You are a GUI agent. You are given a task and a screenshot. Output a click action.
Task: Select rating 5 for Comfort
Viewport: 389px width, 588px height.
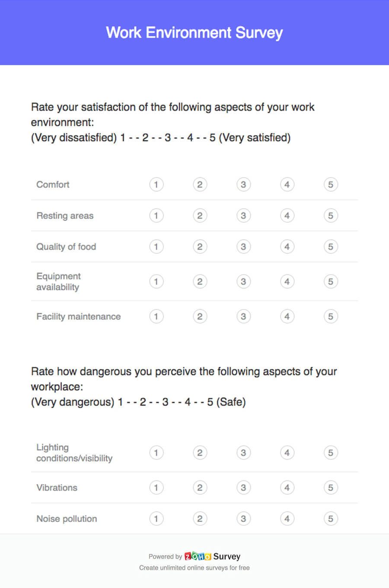[x=331, y=185]
